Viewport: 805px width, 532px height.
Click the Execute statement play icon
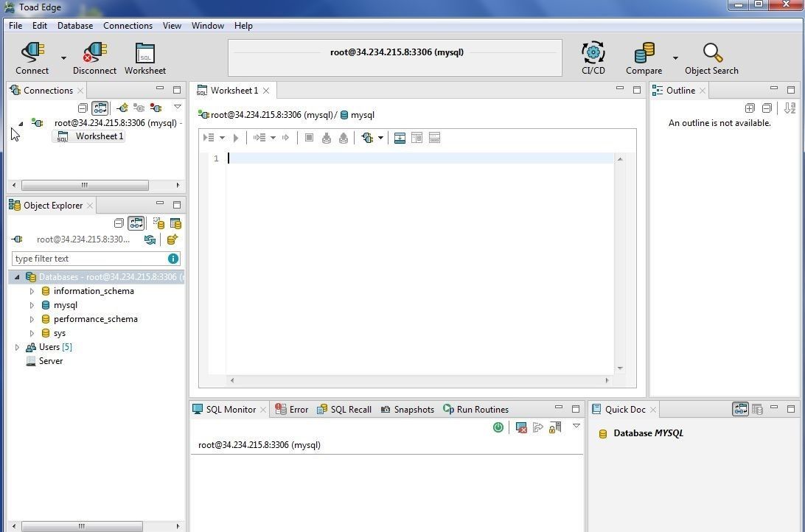pos(236,138)
